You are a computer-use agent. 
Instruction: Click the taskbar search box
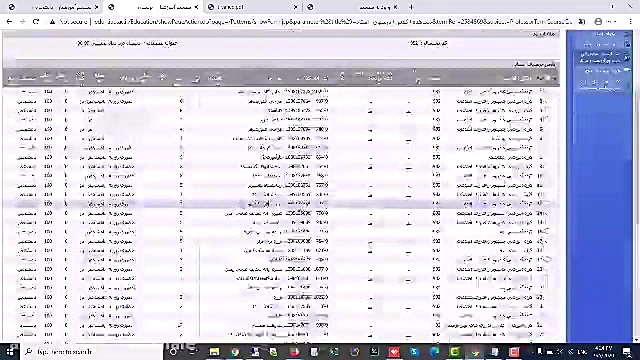coord(91,351)
